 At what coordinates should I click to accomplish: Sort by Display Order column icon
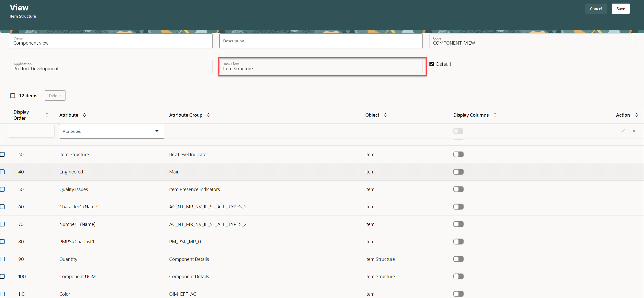47,115
